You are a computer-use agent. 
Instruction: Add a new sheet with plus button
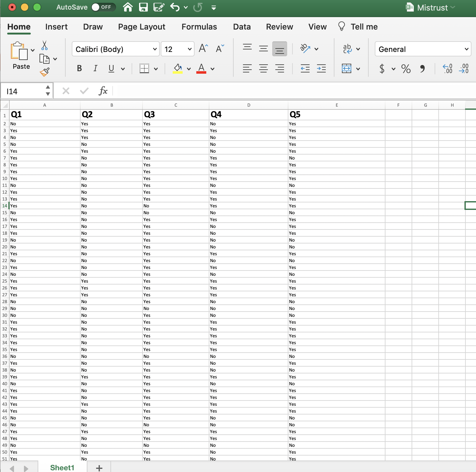point(99,468)
